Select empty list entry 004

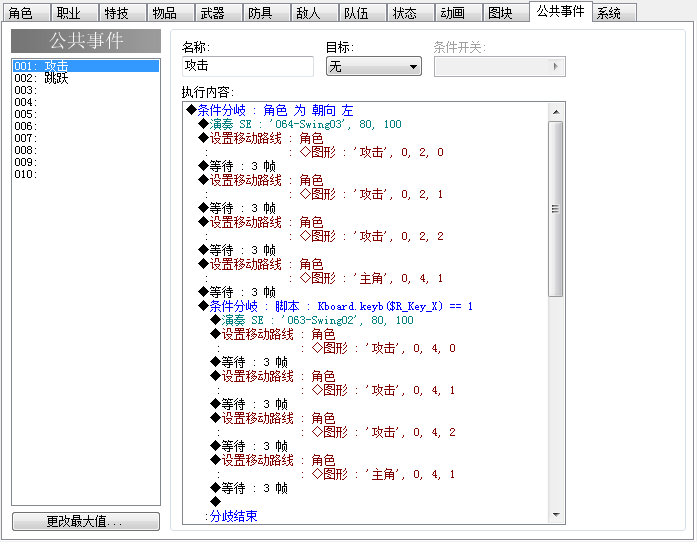[86, 102]
